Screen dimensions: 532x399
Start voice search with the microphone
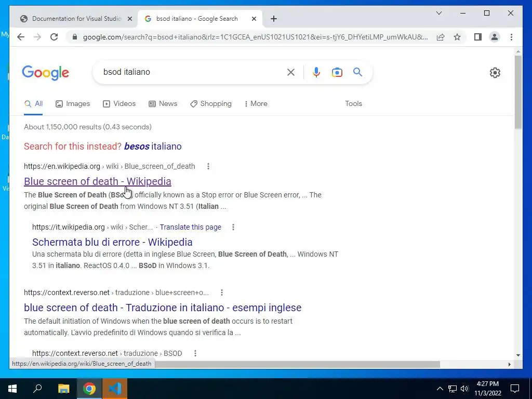[316, 72]
